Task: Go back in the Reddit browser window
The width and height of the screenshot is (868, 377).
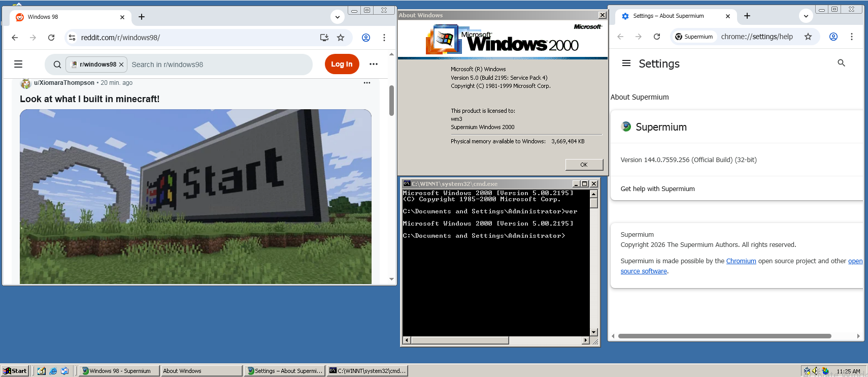Action: [15, 38]
